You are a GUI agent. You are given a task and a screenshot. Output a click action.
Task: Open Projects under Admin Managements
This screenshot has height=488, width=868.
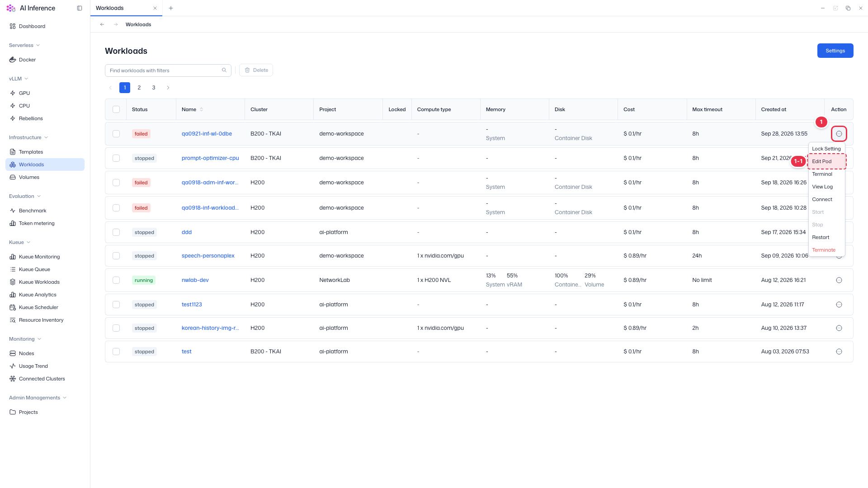[28, 412]
